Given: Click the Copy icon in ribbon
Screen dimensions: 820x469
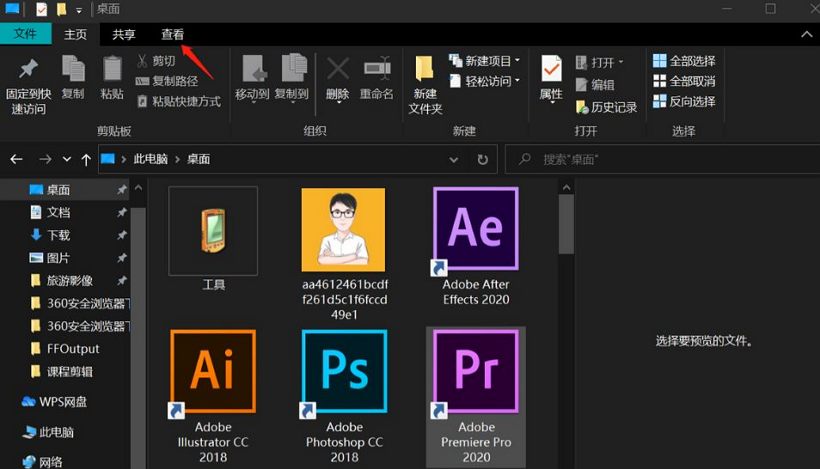Looking at the screenshot, I should click(x=73, y=70).
